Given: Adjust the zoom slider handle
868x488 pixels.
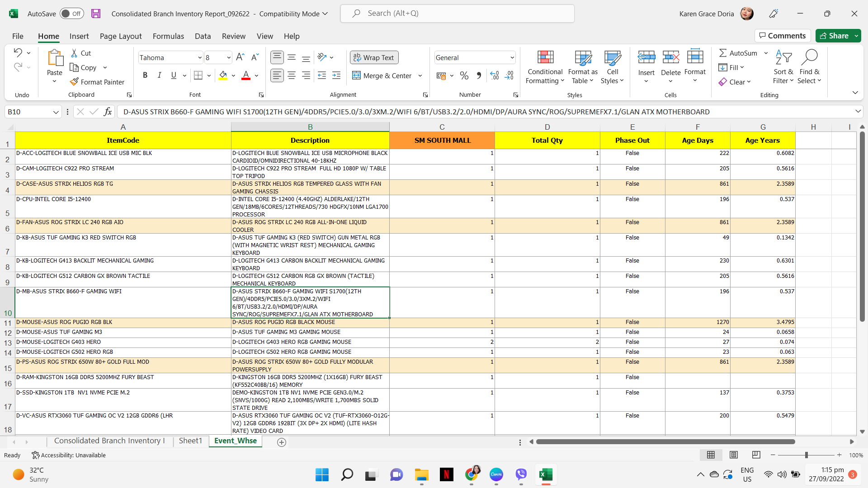Looking at the screenshot, I should pos(807,455).
